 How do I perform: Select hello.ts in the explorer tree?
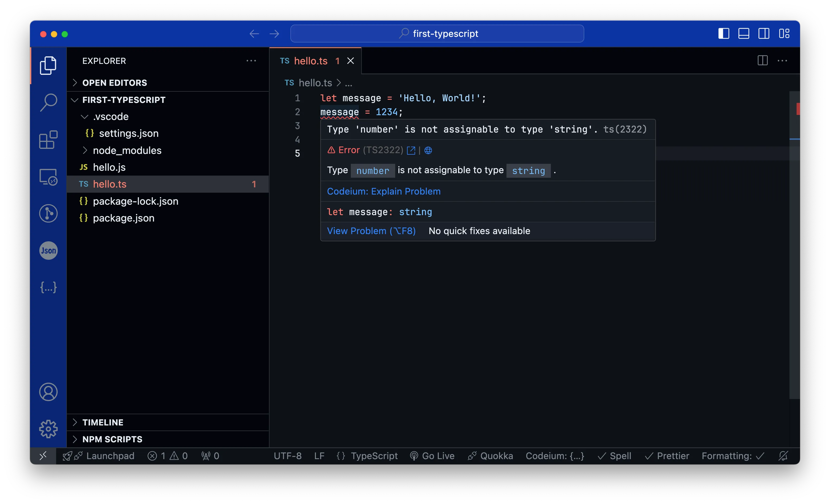(168, 184)
